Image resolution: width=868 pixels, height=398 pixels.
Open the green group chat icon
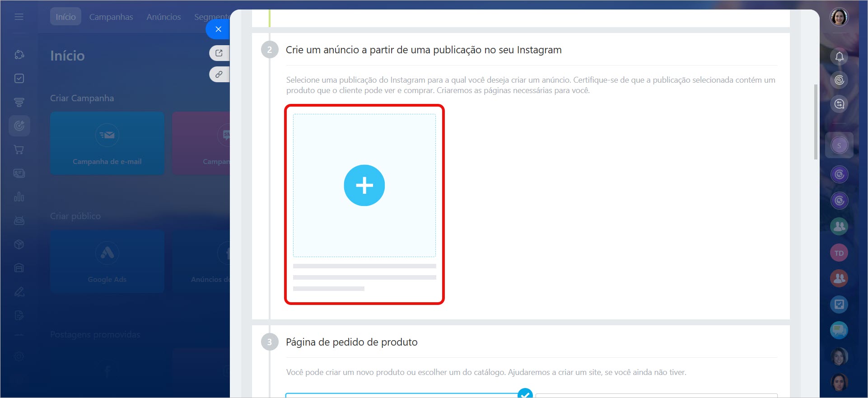tap(839, 226)
